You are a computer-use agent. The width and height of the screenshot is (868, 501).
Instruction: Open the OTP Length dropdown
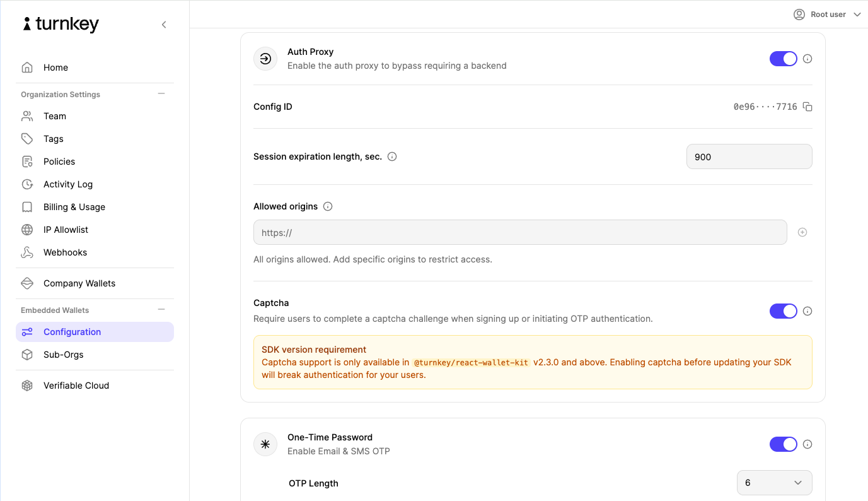click(x=775, y=483)
